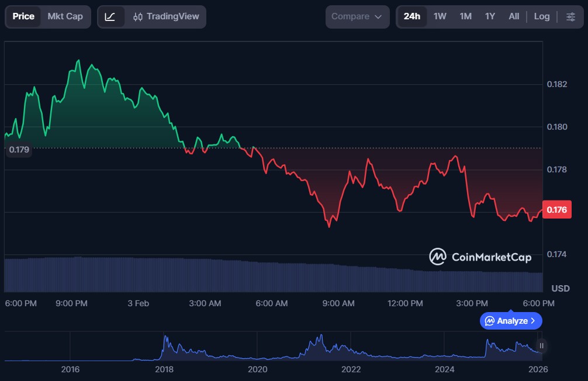This screenshot has height=381, width=588.
Task: Select the 1Y time range
Action: click(x=490, y=16)
